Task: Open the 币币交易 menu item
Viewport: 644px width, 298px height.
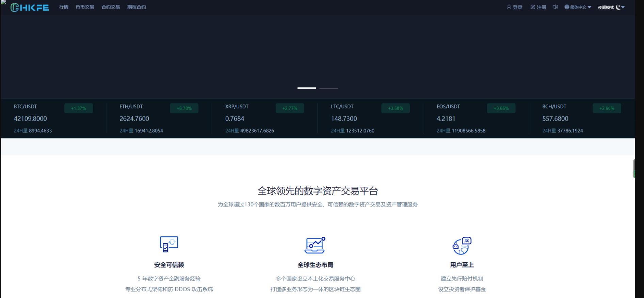Action: [85, 7]
